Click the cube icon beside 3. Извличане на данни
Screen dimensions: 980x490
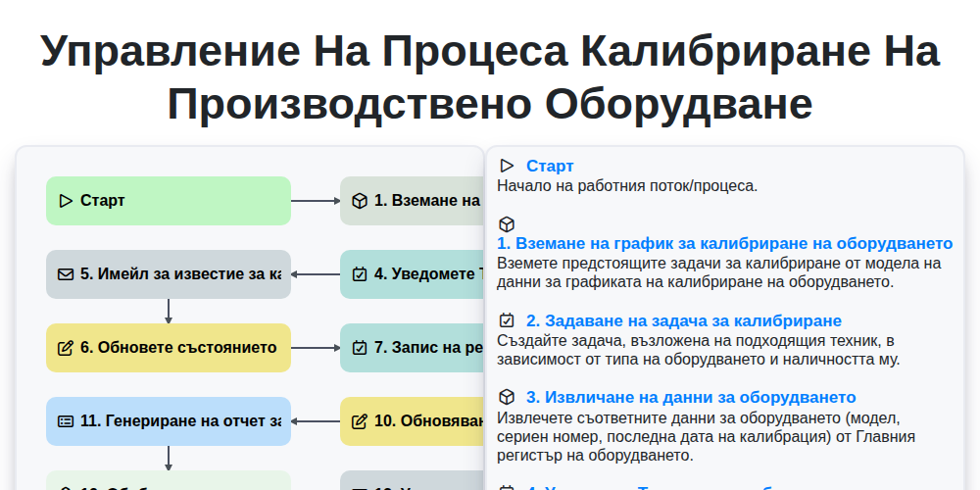click(x=507, y=397)
